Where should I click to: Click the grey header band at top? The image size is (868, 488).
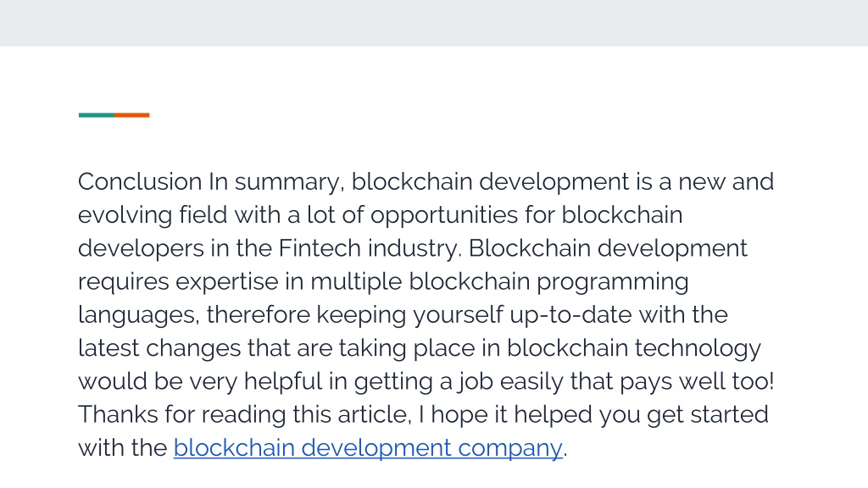(x=434, y=23)
